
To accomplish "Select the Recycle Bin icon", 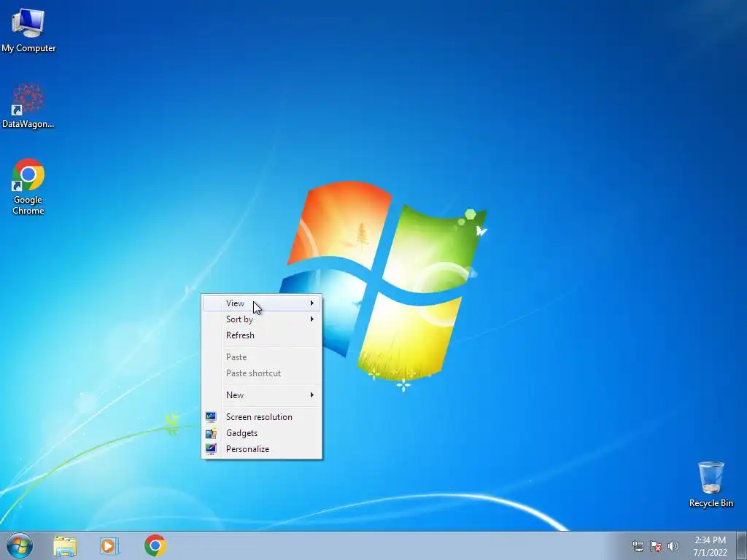I will coord(711,484).
